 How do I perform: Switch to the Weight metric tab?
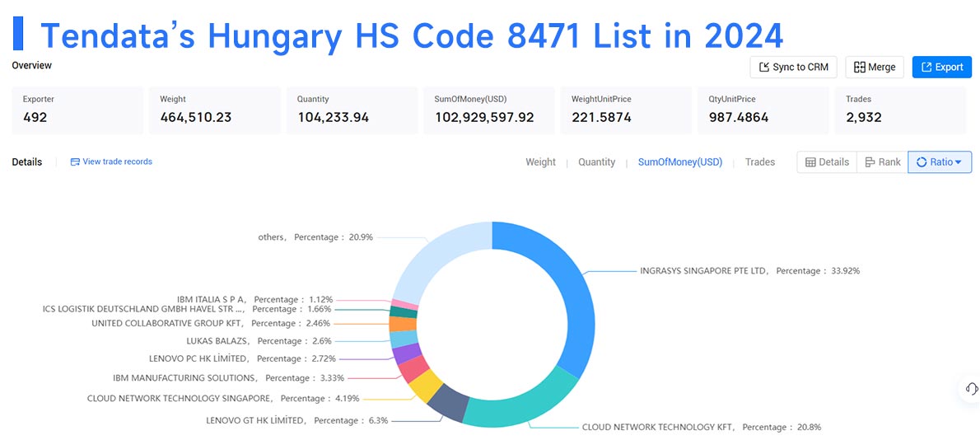click(540, 161)
